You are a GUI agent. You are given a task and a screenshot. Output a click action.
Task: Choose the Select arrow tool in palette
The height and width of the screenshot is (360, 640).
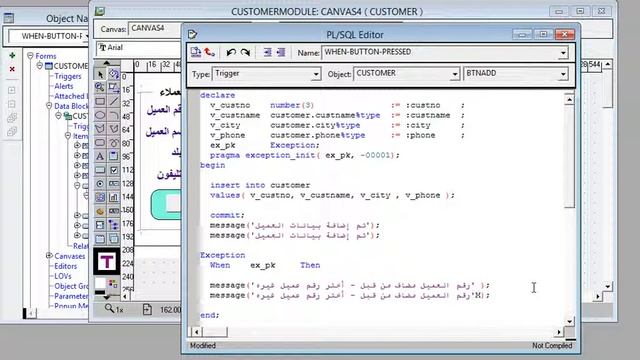(x=100, y=74)
